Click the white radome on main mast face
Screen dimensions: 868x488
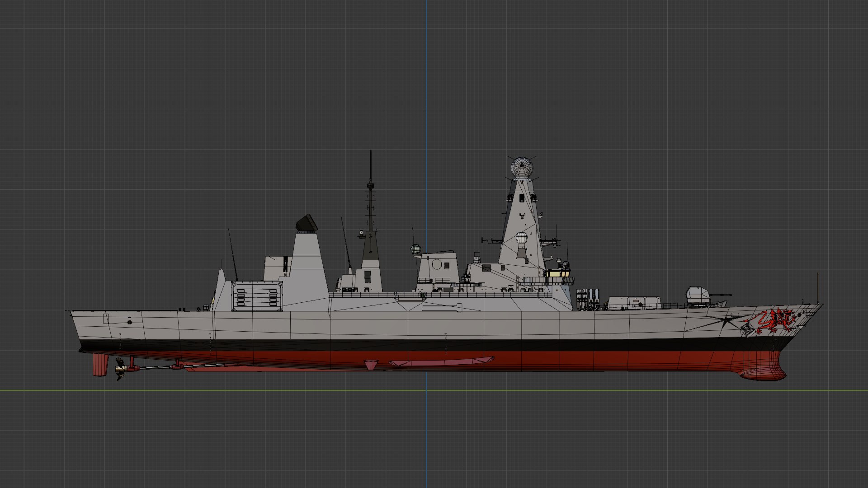coord(522,238)
